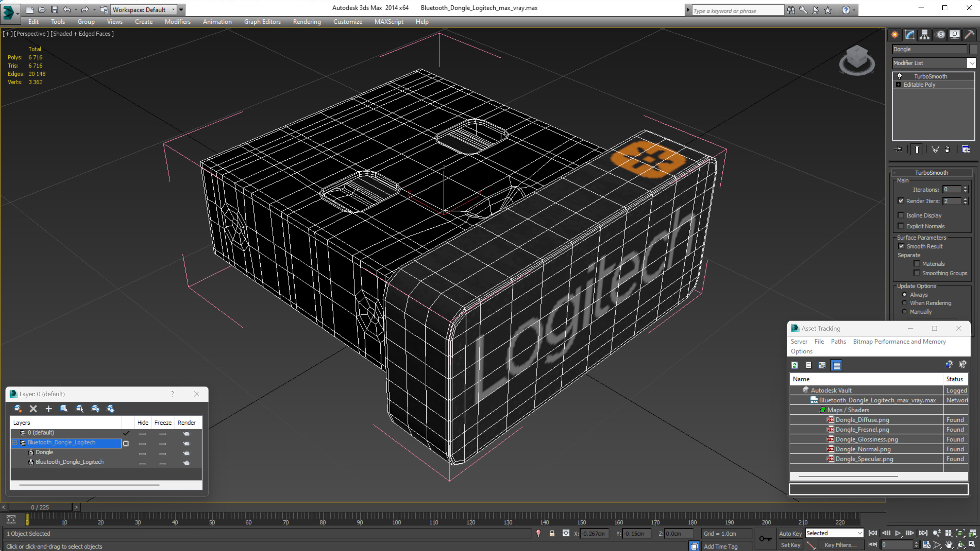The image size is (980, 551).
Task: Enable Separate by Smoothing Groups checkbox
Action: coord(916,273)
